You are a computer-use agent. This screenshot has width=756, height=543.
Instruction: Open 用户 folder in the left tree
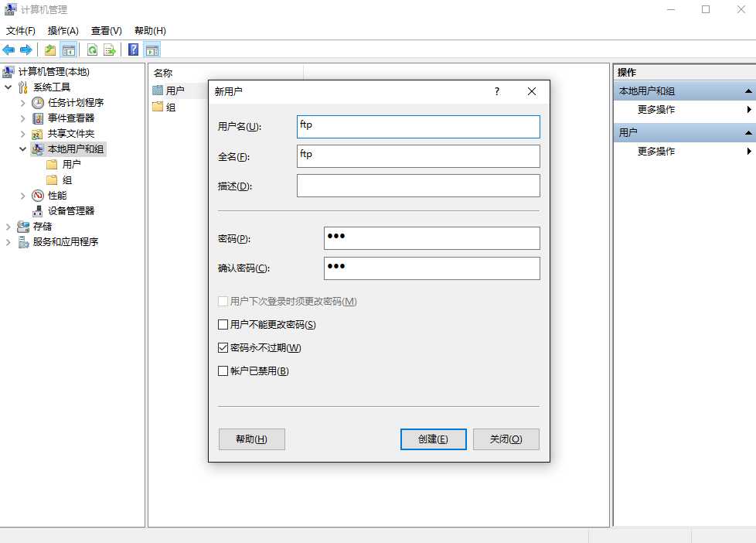71,165
